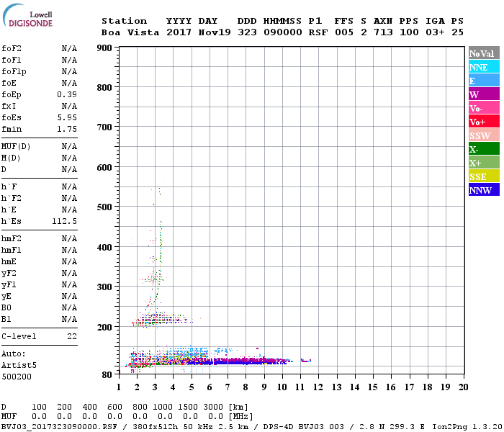
Task: Click the 900 km axis label
Action: click(103, 48)
